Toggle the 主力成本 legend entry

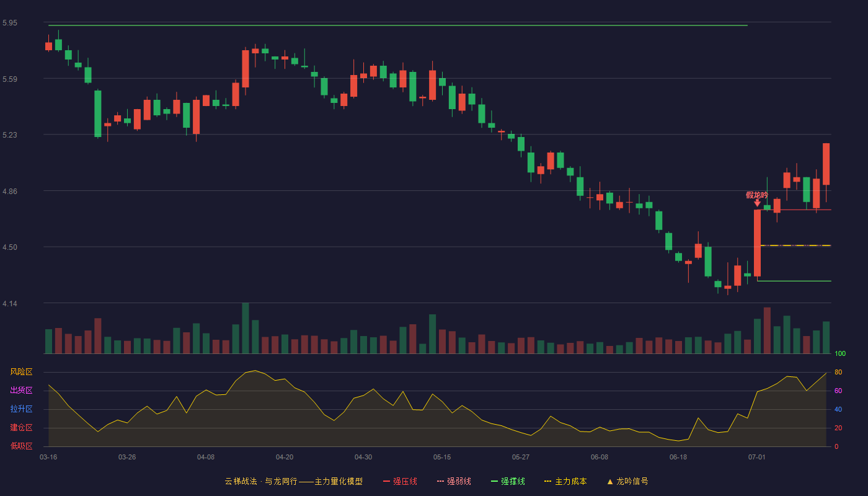point(565,481)
